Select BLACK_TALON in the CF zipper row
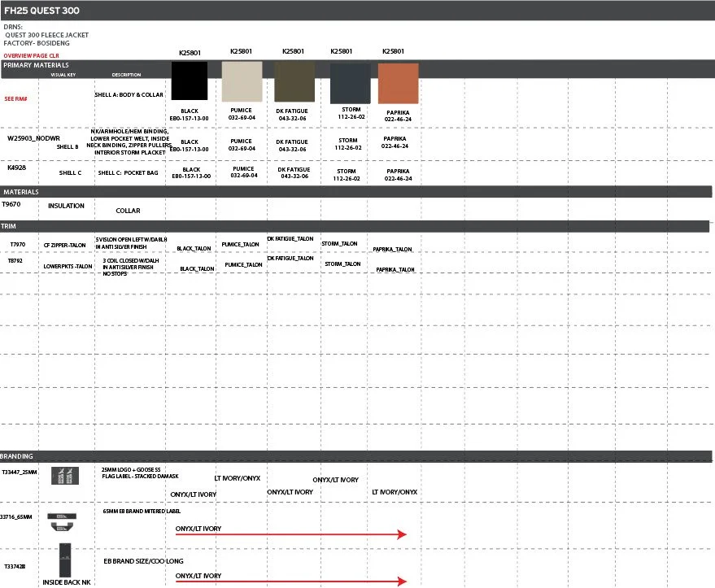The width and height of the screenshot is (715, 588). [x=194, y=249]
